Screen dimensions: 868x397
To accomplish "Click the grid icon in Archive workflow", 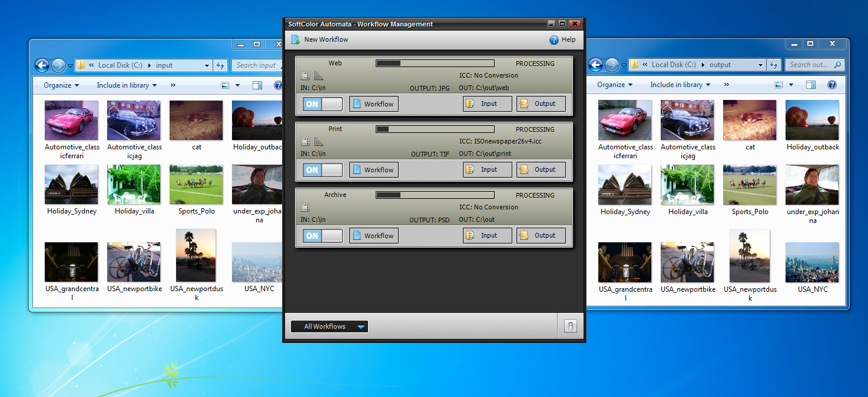I will [x=305, y=207].
